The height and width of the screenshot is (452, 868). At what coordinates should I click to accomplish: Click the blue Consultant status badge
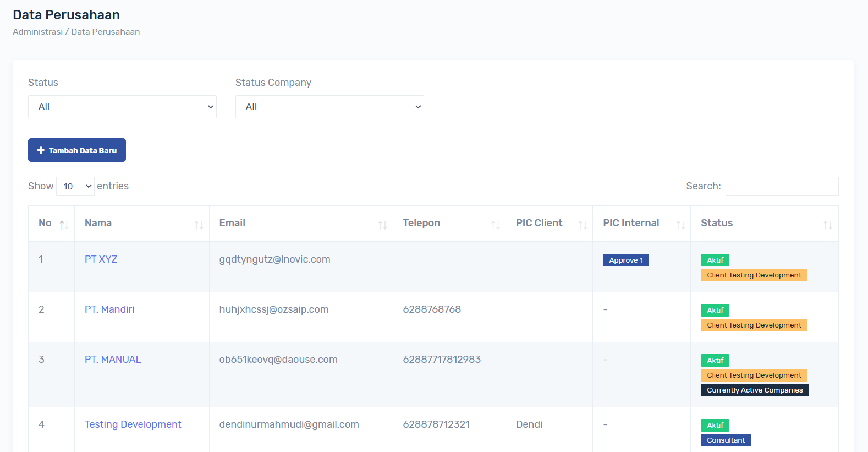point(726,440)
